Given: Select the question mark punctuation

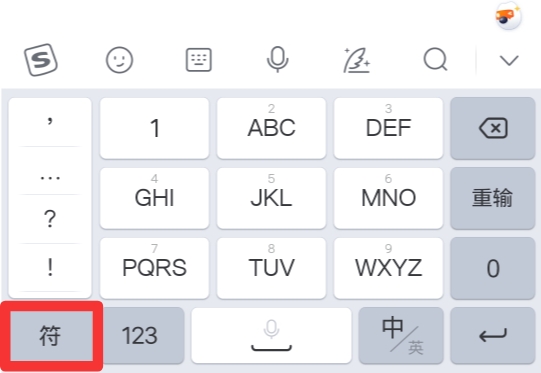Looking at the screenshot, I should tap(50, 219).
